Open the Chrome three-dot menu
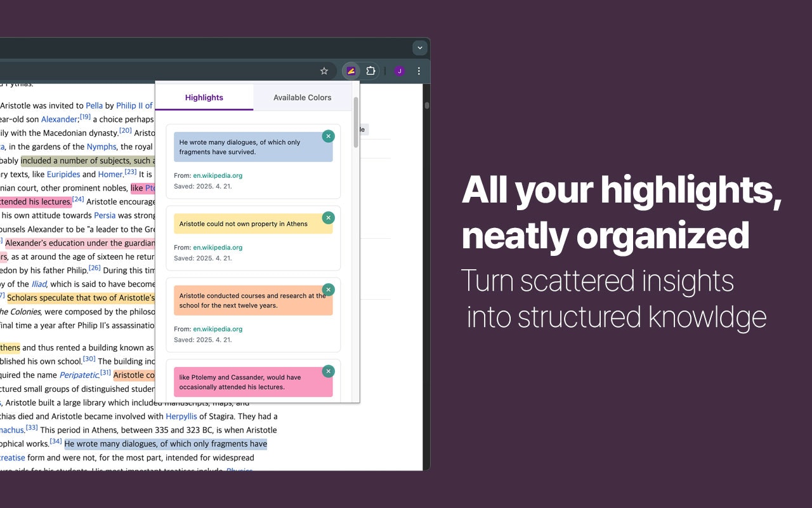The height and width of the screenshot is (508, 812). [419, 71]
